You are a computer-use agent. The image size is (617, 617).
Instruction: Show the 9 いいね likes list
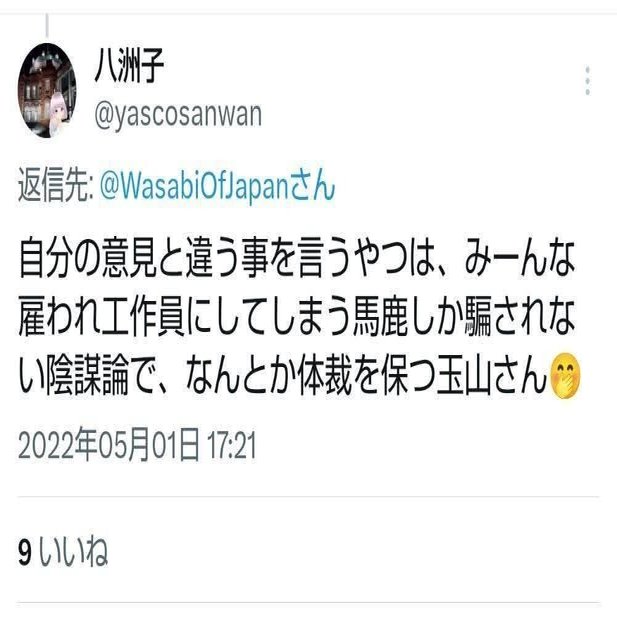[63, 552]
